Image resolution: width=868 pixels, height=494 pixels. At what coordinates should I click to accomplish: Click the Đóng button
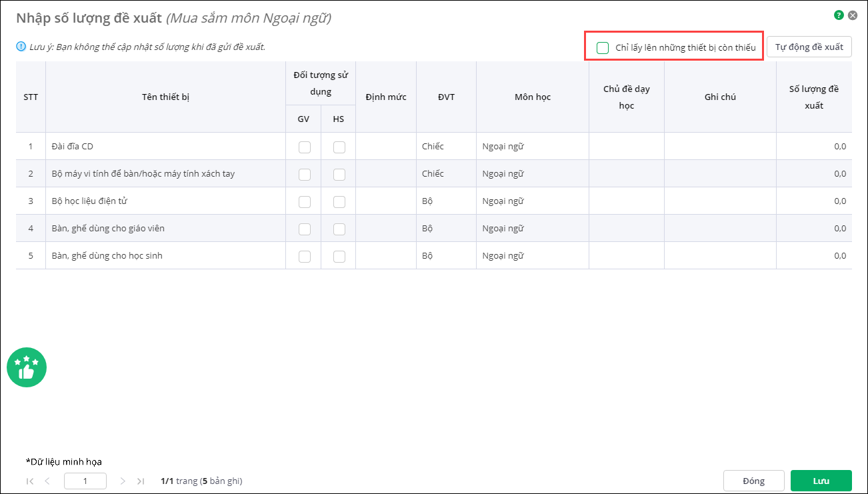[753, 481]
